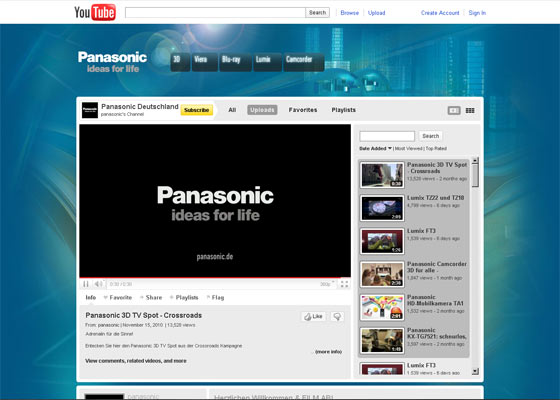
Task: Open Panasonic KX-TG7521 video thumbnail
Action: (x=382, y=341)
